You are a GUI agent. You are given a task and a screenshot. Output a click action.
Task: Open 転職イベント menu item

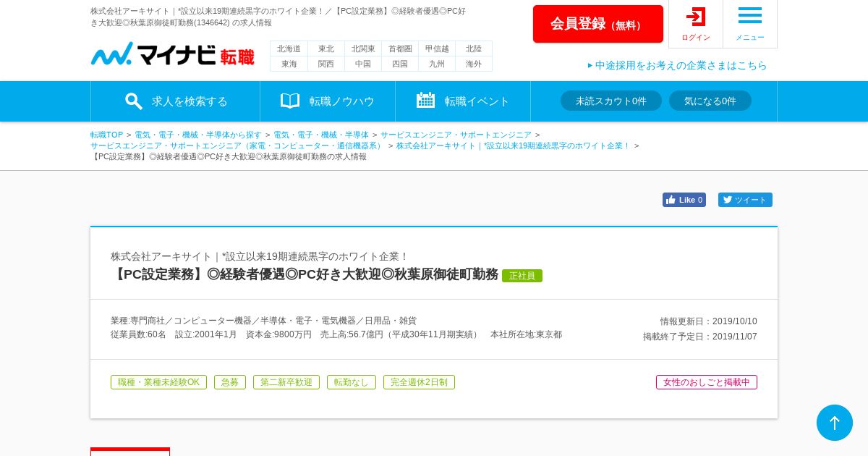pyautogui.click(x=463, y=101)
